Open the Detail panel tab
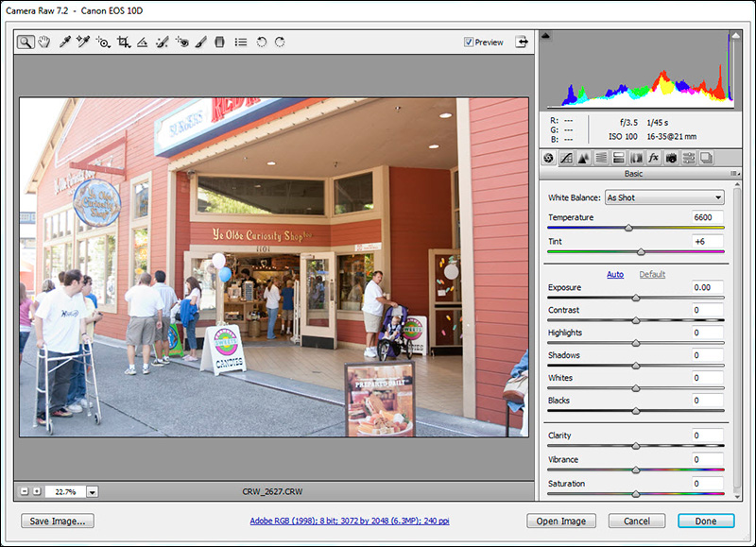 (583, 158)
